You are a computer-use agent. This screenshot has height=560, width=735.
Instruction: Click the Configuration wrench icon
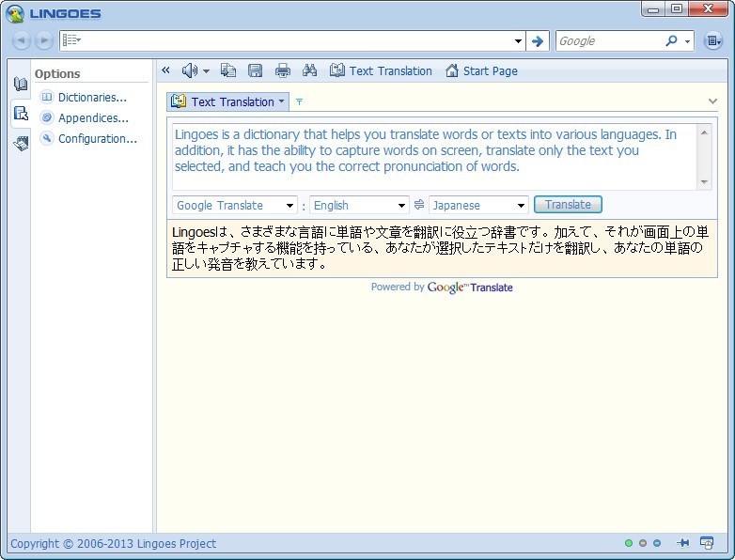(x=47, y=138)
